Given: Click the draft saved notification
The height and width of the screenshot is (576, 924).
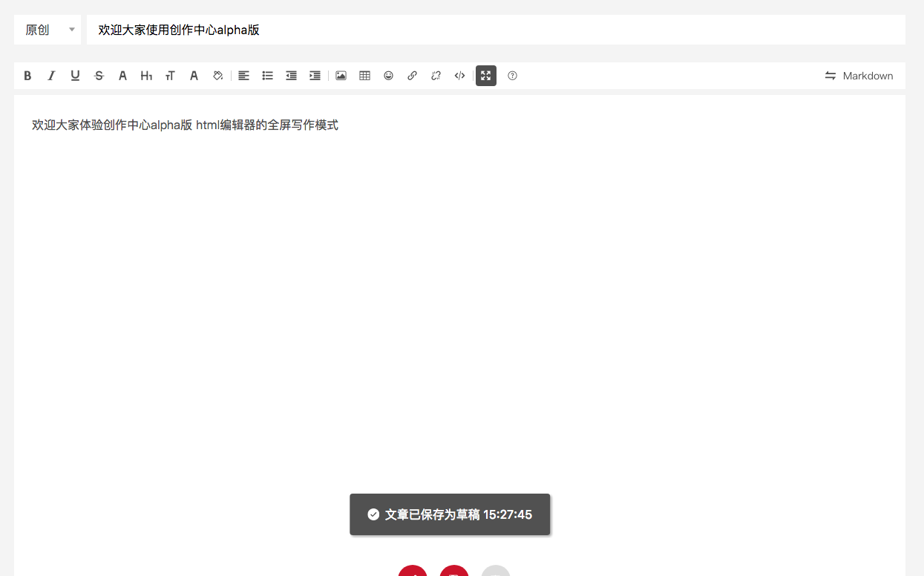Looking at the screenshot, I should click(x=450, y=514).
